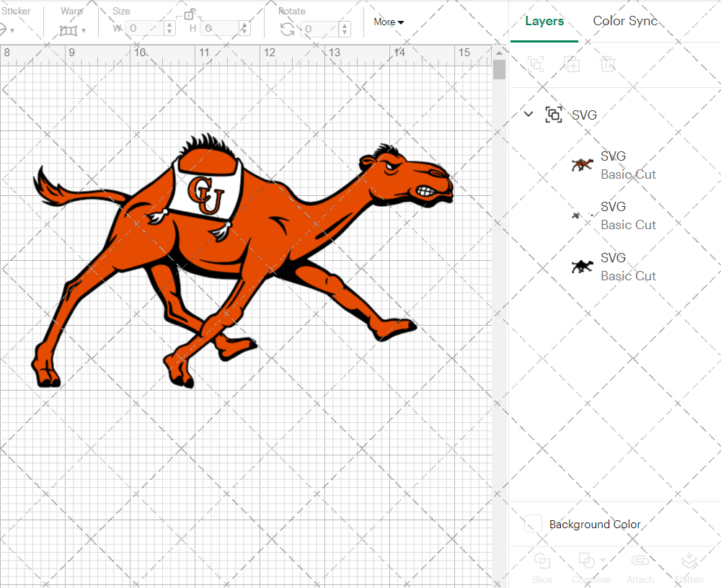Increase Width with the stepper arrow
This screenshot has width=721, height=588.
(169, 25)
